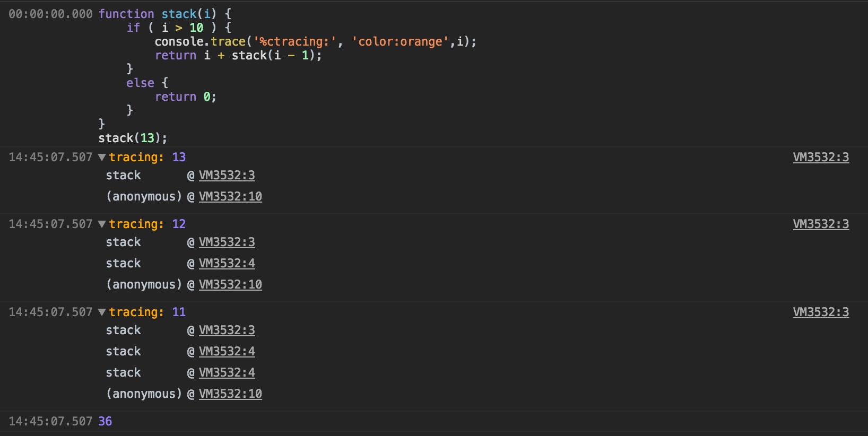Collapse the 'tracing: 12' stack trace
This screenshot has height=436, width=868.
click(x=102, y=224)
